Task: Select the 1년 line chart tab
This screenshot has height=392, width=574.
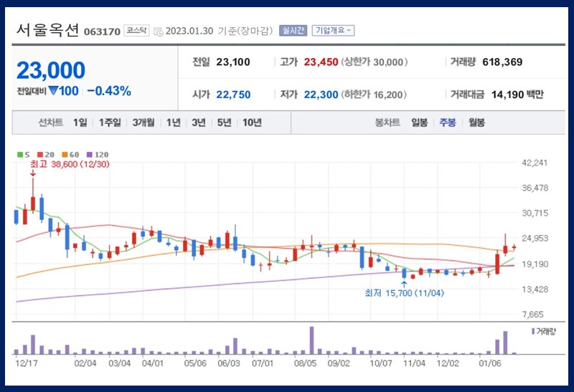Action: (x=173, y=123)
